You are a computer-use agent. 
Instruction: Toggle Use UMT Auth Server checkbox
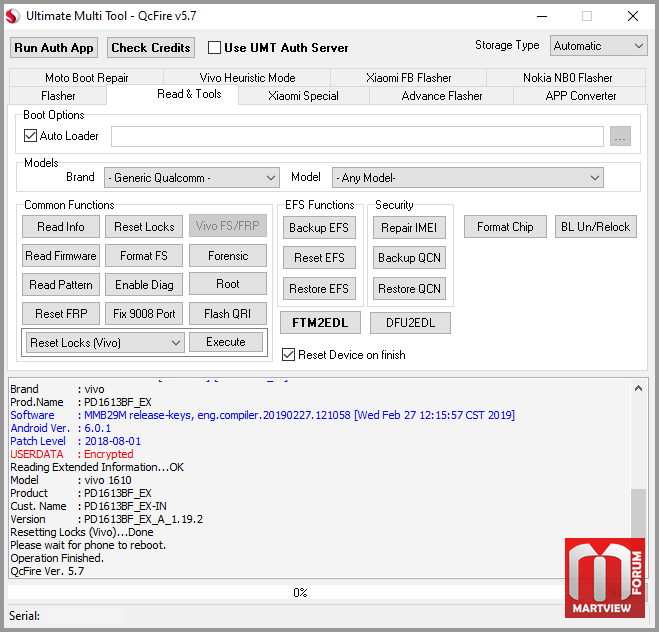point(214,47)
